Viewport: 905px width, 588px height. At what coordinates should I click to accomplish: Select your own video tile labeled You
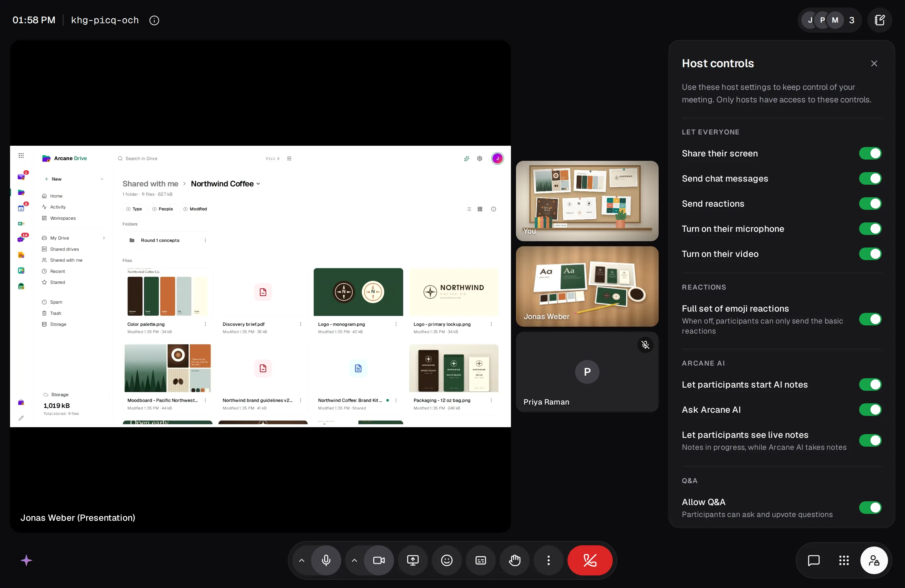587,201
